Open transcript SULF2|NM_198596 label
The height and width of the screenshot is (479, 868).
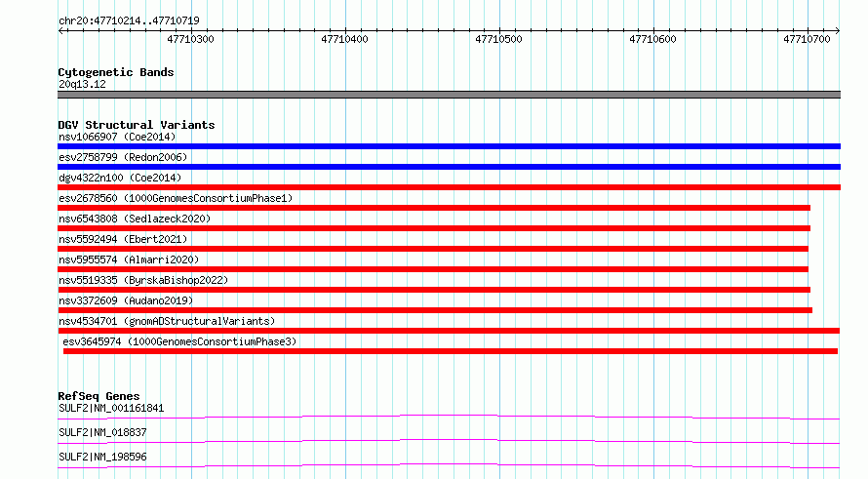tap(102, 457)
